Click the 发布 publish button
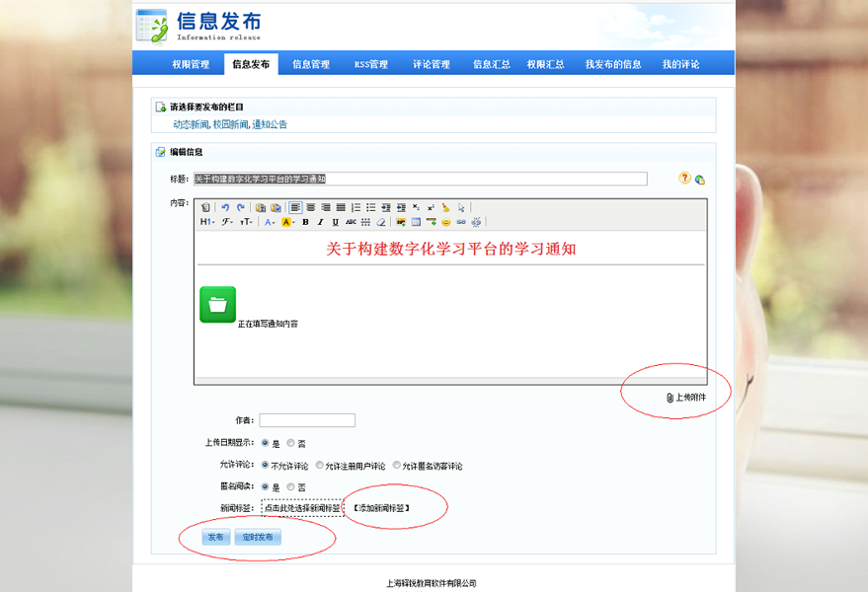 coord(214,538)
